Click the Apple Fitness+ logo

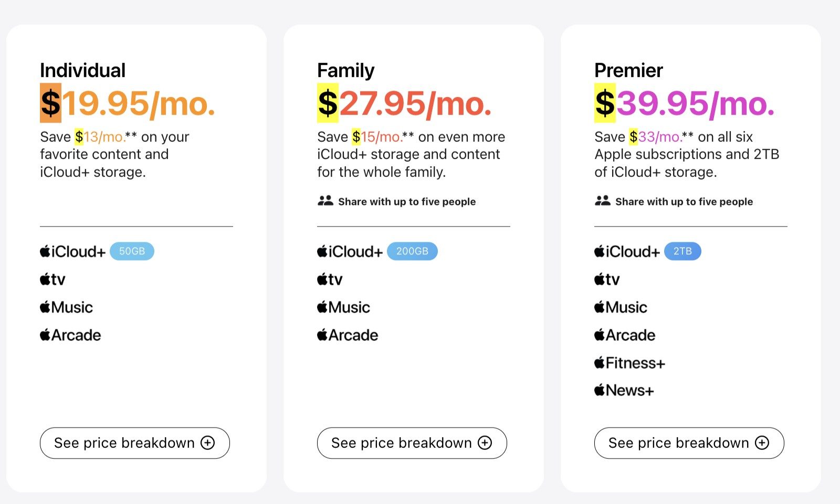(x=629, y=363)
